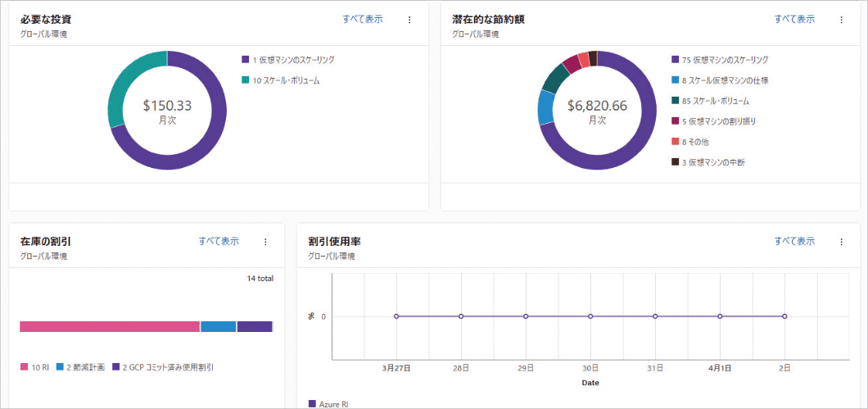Image resolution: width=868 pixels, height=409 pixels.
Task: Show all in 割引使用率 widget
Action: (794, 241)
